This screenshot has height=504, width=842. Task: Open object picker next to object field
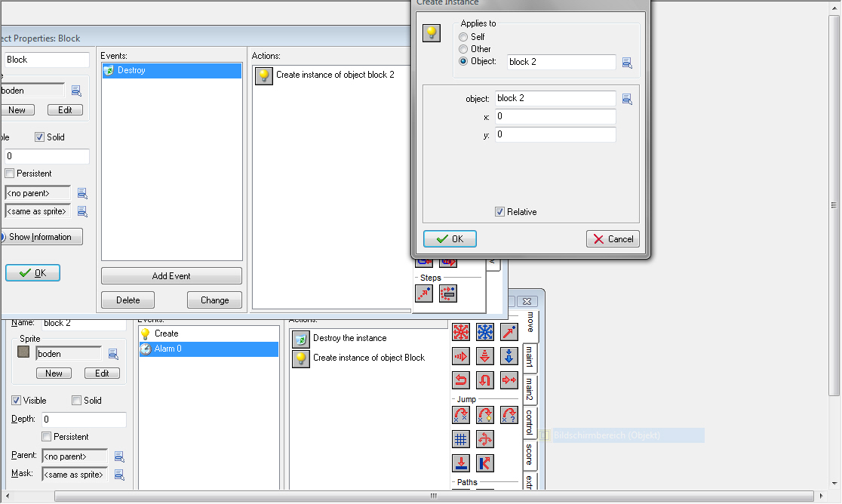(x=627, y=99)
